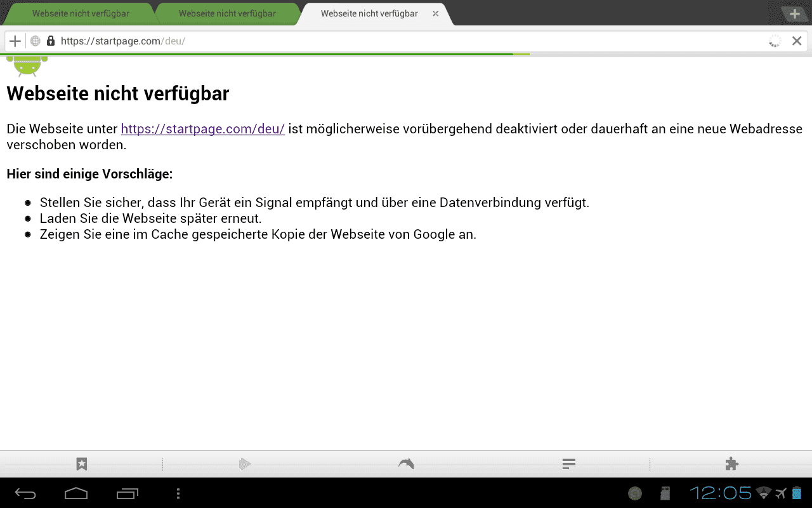
Task: Focus the startpage.com URL address field
Action: [x=406, y=41]
